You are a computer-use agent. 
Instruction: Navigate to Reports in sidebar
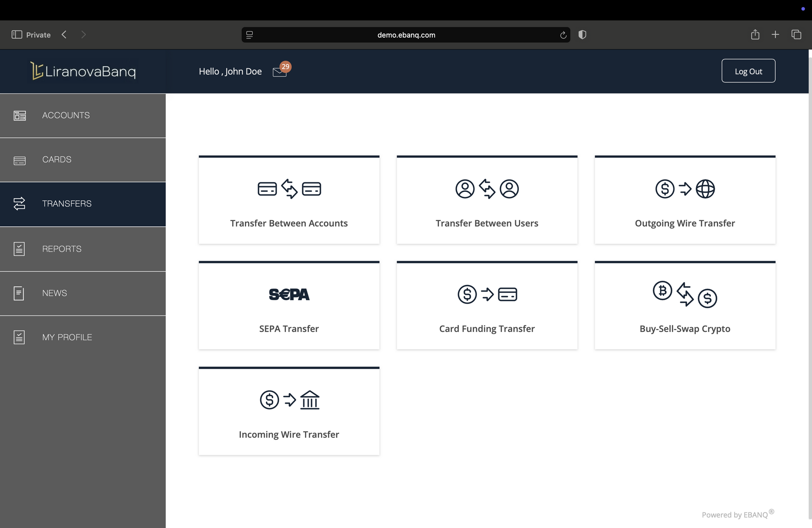(x=62, y=249)
